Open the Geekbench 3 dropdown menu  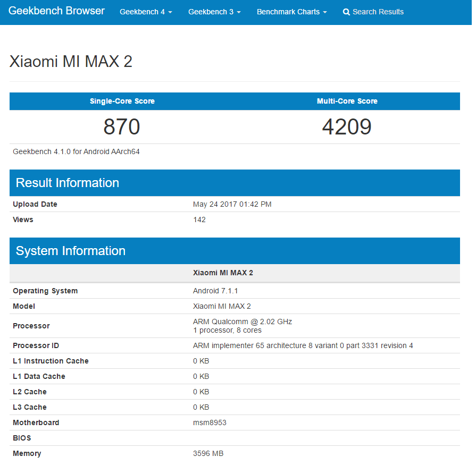click(214, 12)
